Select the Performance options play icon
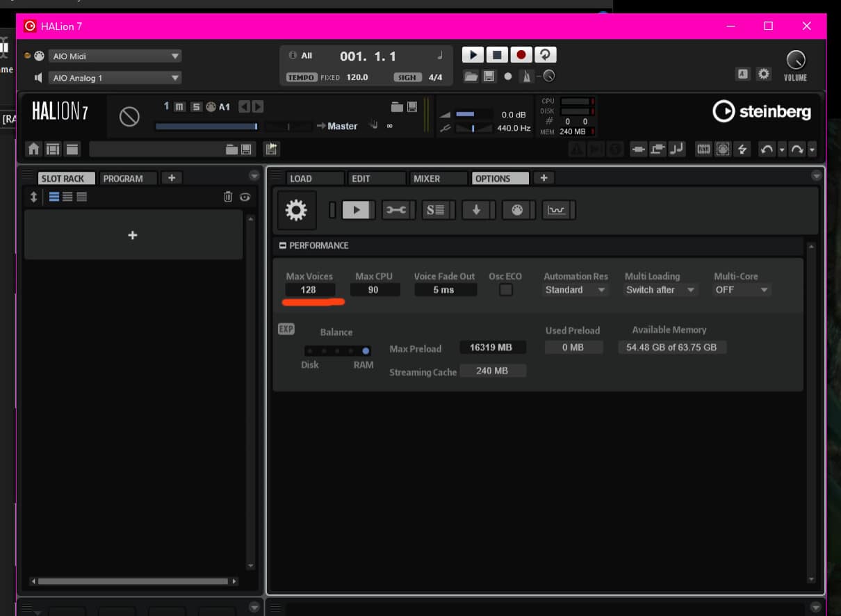The height and width of the screenshot is (616, 841). coord(356,210)
